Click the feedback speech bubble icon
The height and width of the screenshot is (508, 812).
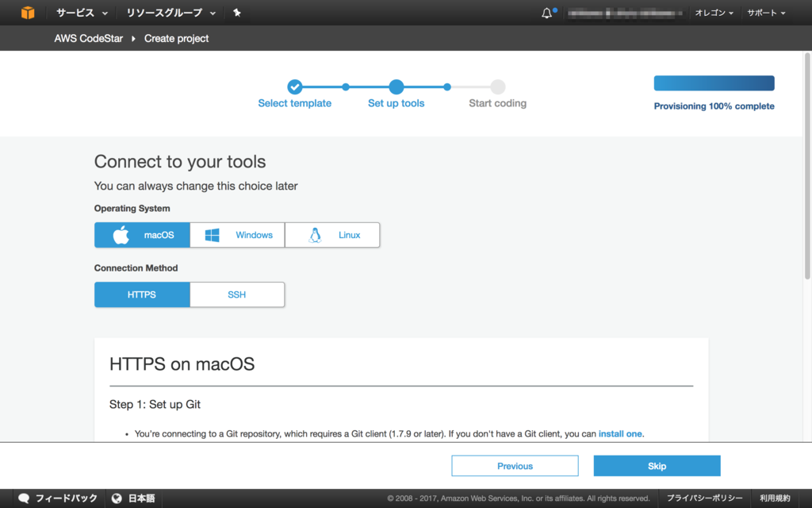tap(24, 498)
